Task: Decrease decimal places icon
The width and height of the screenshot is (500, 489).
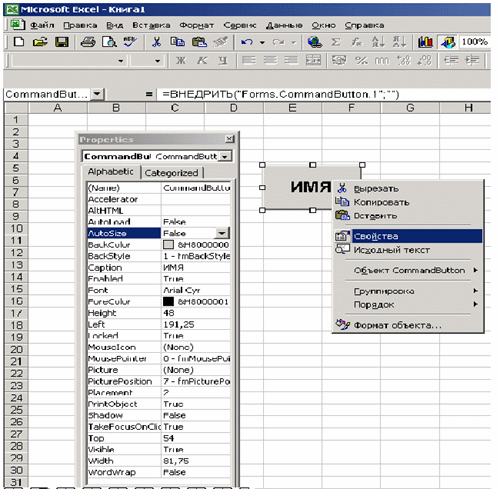Action: click(x=425, y=60)
